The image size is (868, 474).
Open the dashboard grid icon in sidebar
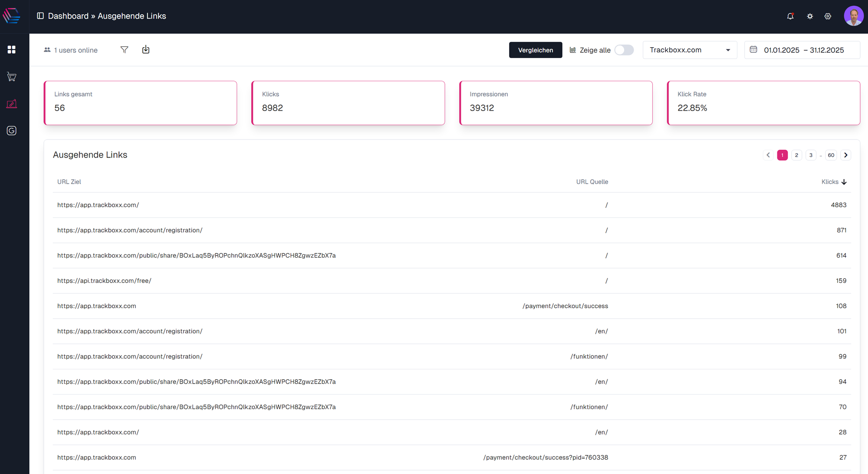[x=12, y=49]
